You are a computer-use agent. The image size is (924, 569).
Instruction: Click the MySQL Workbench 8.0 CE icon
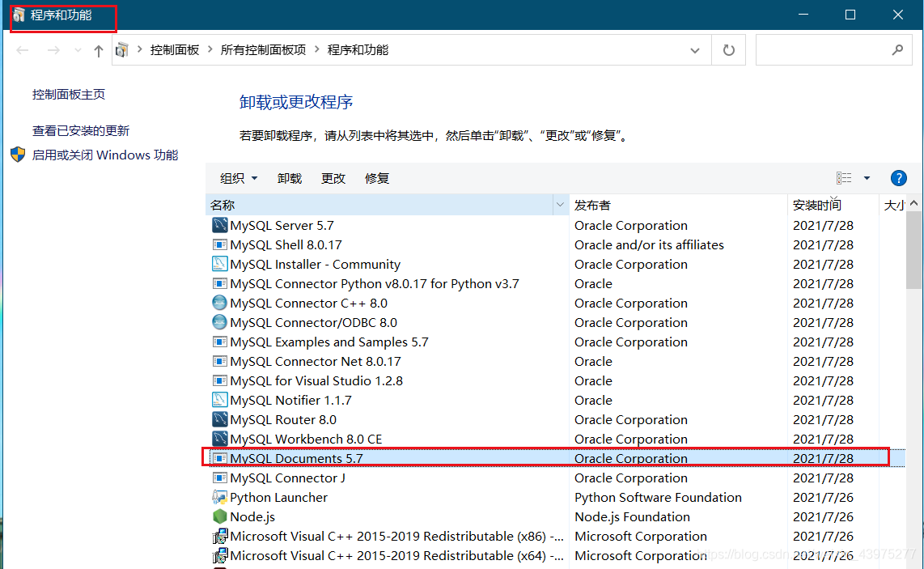(x=219, y=439)
